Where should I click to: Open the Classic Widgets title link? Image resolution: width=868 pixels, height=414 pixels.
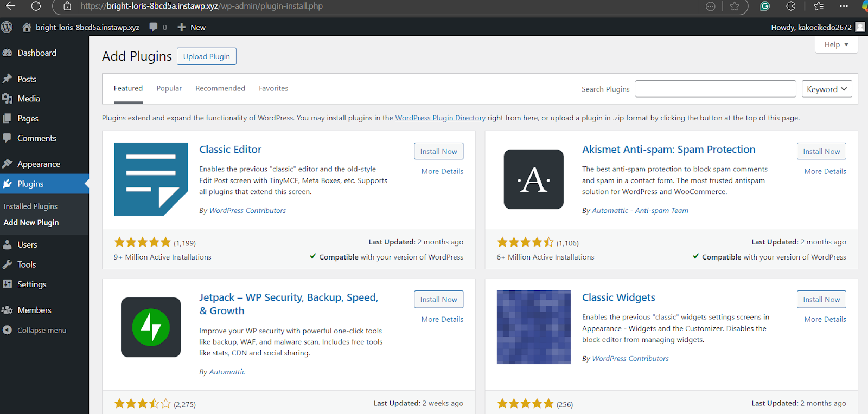click(x=618, y=297)
